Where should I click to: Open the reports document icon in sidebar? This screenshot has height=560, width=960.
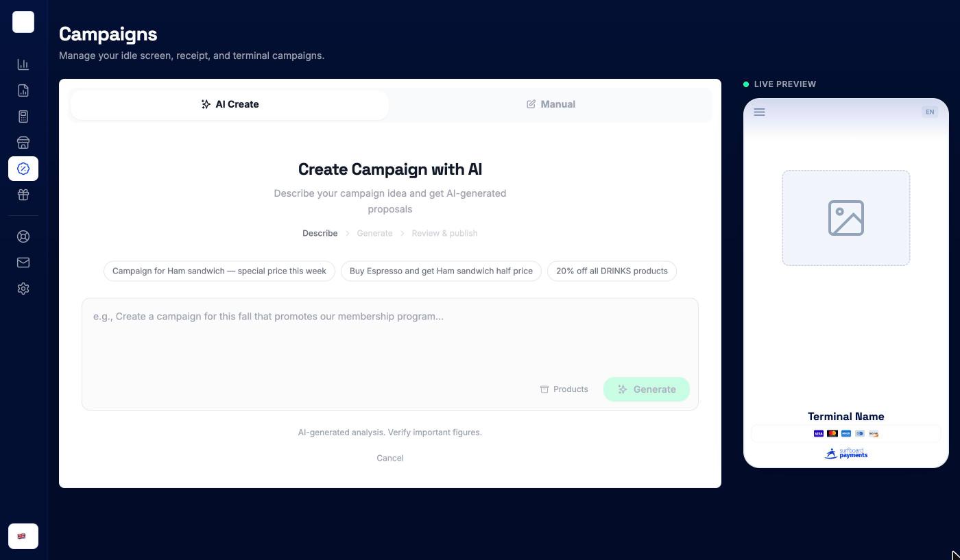pyautogui.click(x=23, y=90)
